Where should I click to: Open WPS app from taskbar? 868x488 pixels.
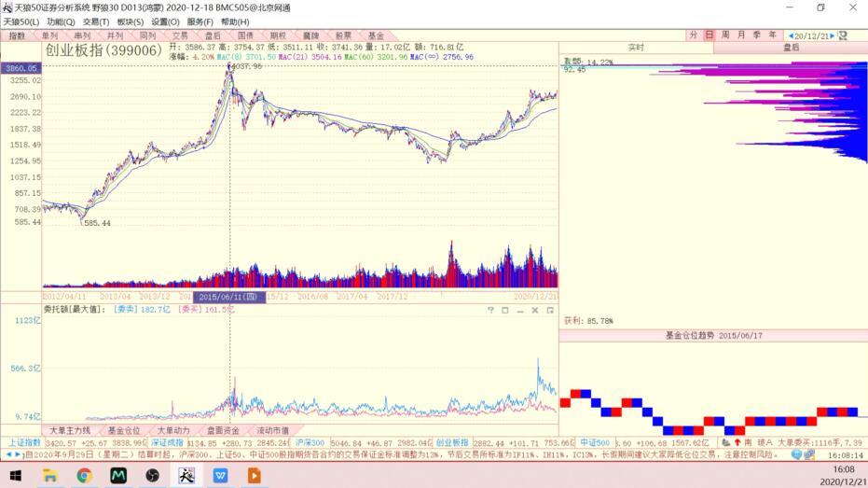(220, 475)
